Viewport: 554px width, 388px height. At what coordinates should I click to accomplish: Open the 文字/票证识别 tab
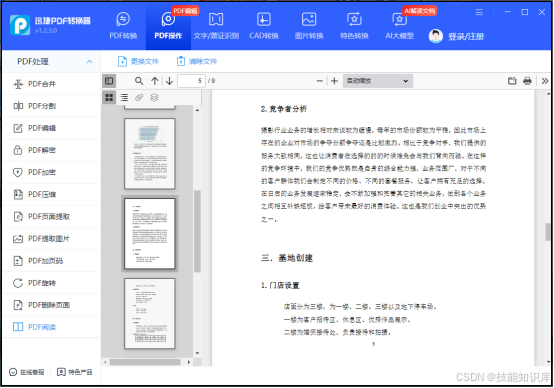click(216, 26)
